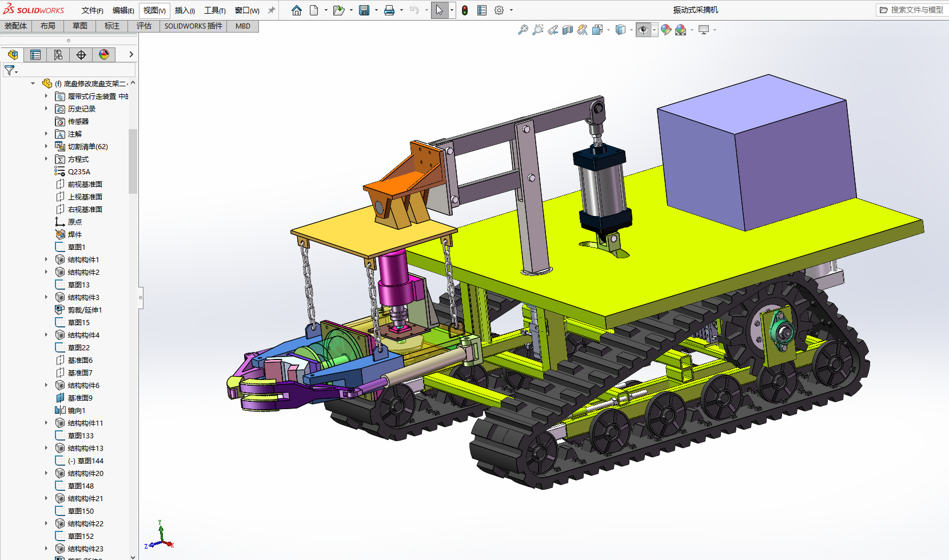The width and height of the screenshot is (949, 560).
Task: Print using the printer icon
Action: [389, 10]
